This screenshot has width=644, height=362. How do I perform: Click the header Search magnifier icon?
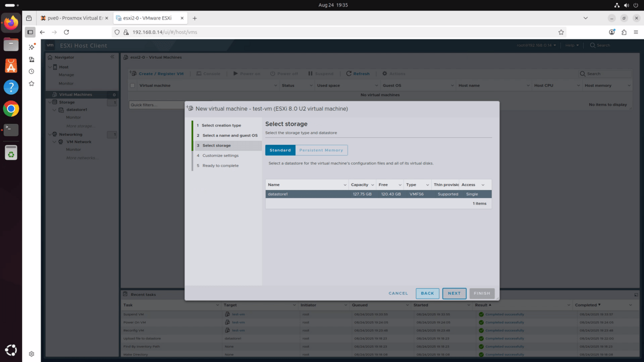coord(593,45)
